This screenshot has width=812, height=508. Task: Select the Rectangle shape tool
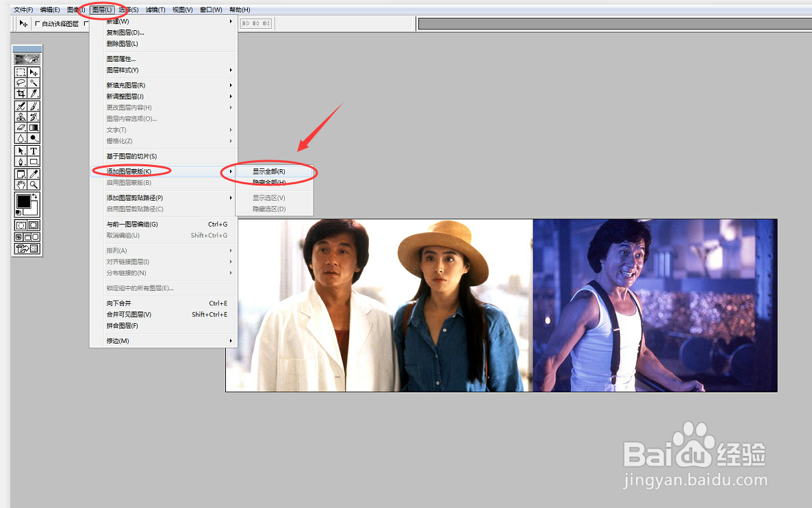point(34,162)
